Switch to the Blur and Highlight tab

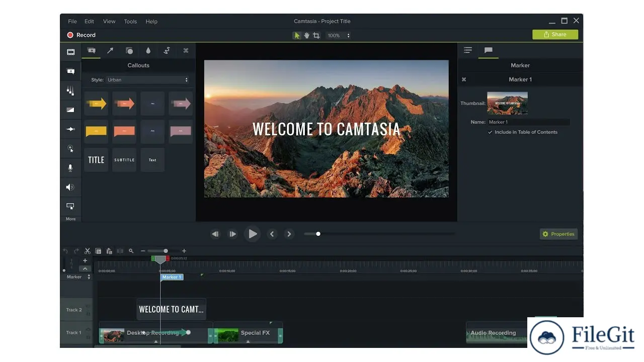[x=148, y=51]
